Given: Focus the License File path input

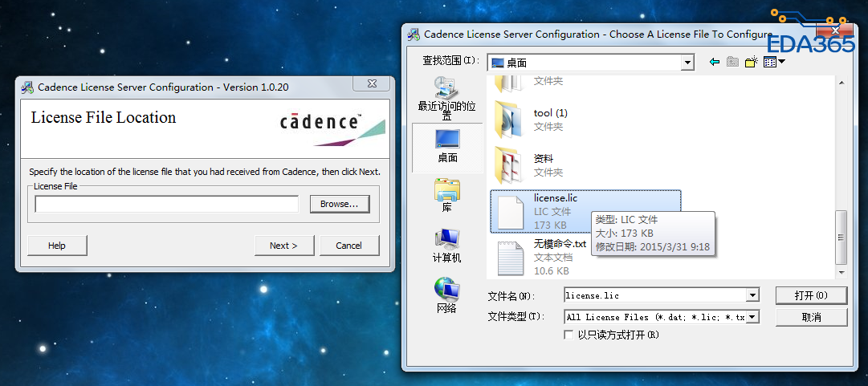Looking at the screenshot, I should tap(167, 204).
